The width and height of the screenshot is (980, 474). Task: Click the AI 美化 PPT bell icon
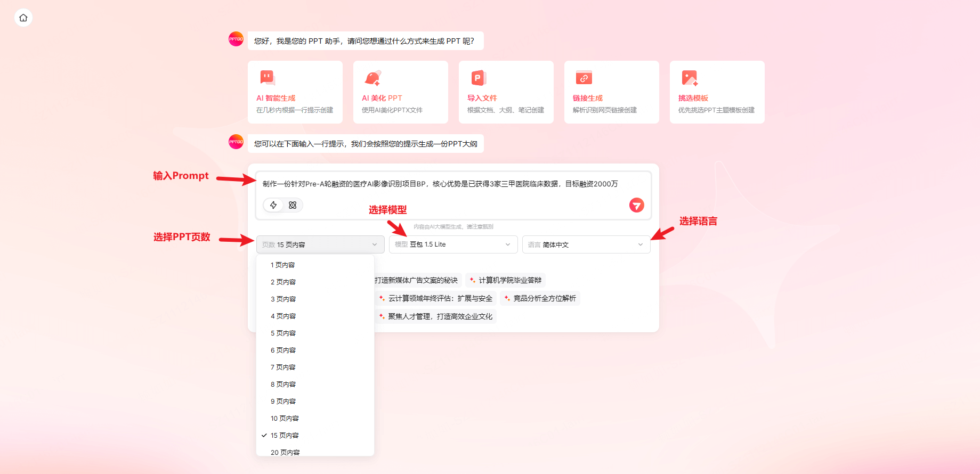coord(373,78)
